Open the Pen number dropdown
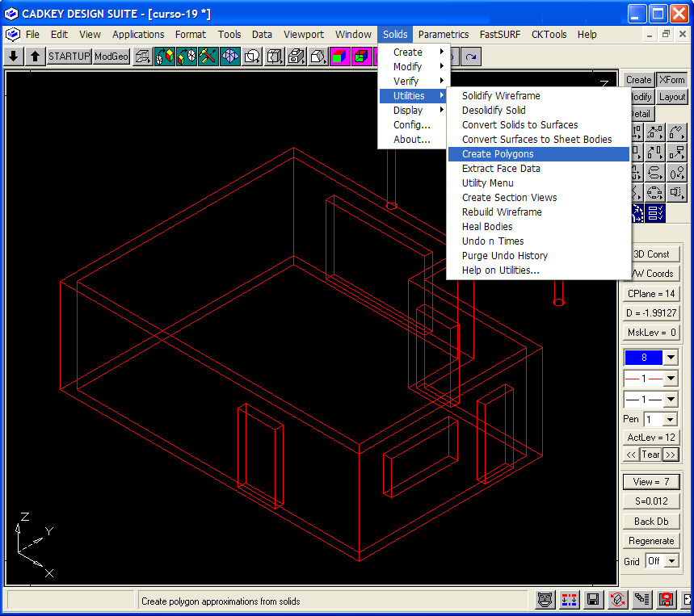This screenshot has height=616, width=694. [670, 419]
